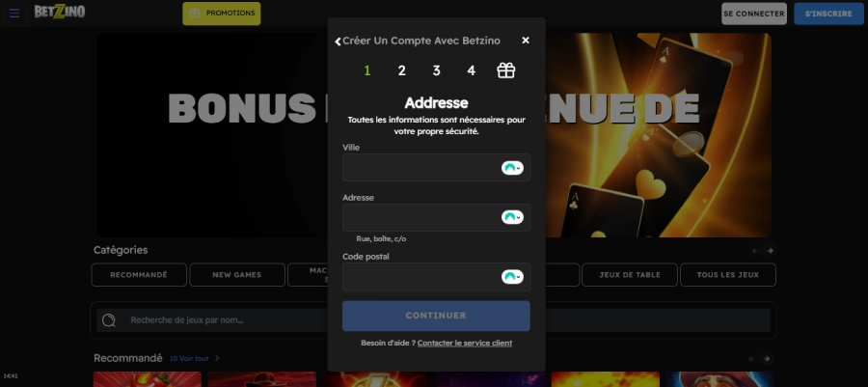This screenshot has height=387, width=868.
Task: Click the gift bonus step icon
Action: pos(506,70)
